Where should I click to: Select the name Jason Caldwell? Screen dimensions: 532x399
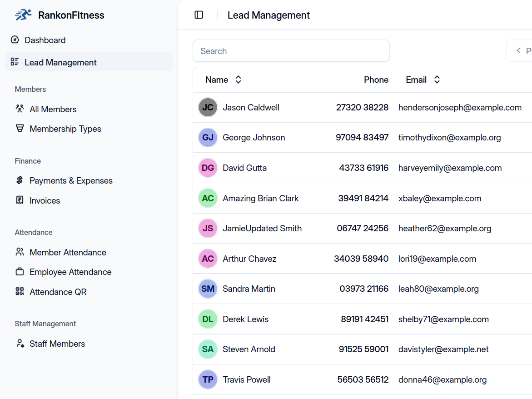[251, 108]
